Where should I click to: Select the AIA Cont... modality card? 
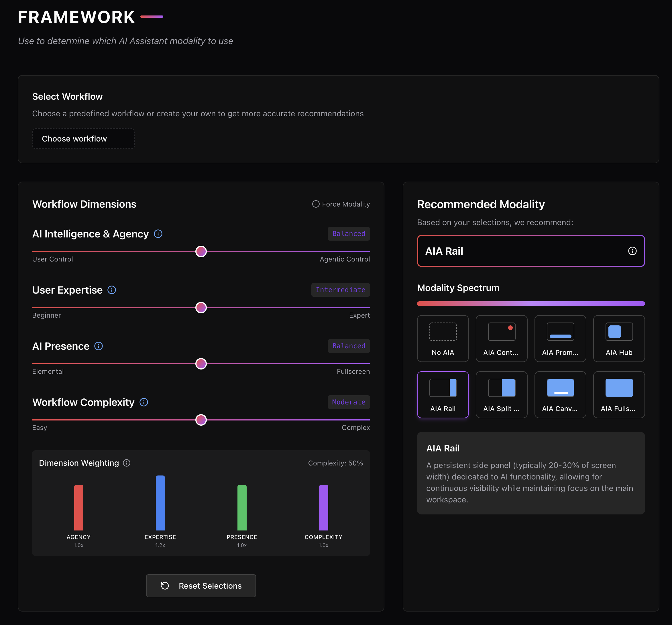pyautogui.click(x=501, y=338)
